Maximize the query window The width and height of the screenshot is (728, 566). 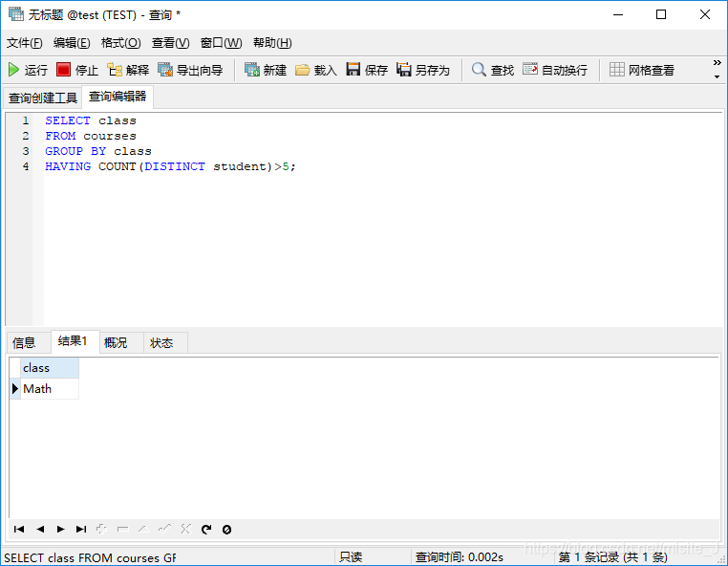[x=661, y=15]
